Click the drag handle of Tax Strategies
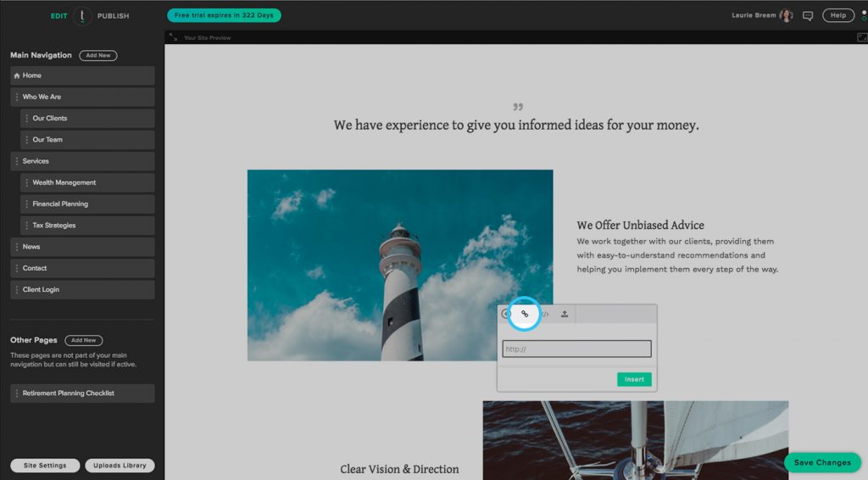The image size is (868, 480). (26, 226)
